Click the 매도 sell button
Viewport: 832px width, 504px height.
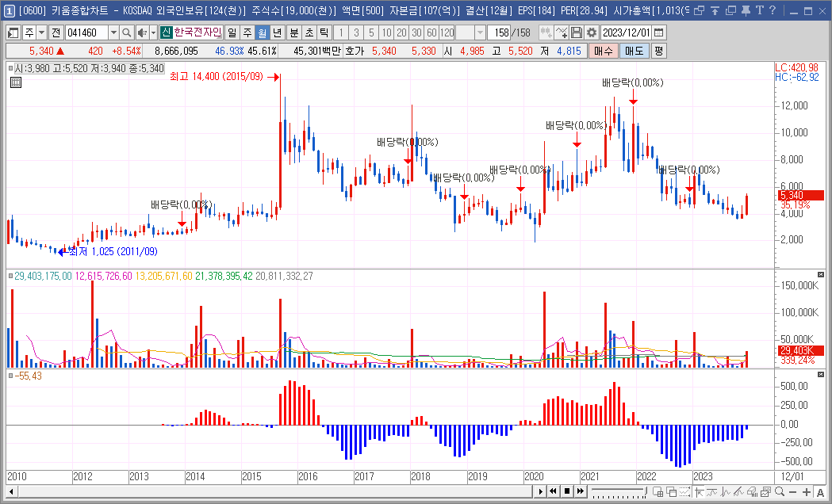(x=634, y=51)
